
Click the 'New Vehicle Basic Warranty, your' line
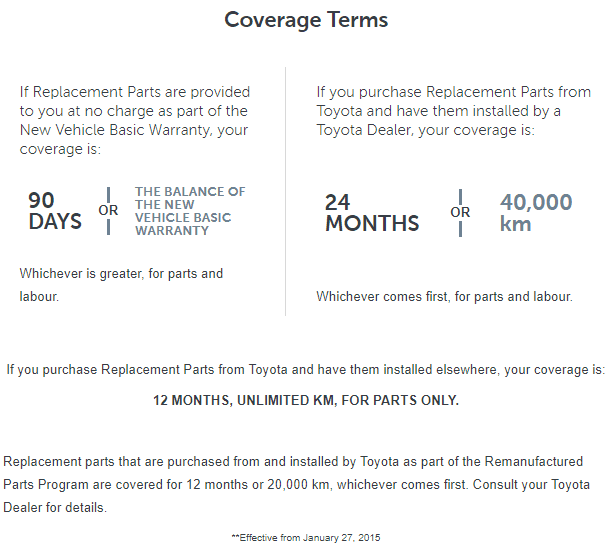[x=134, y=130]
